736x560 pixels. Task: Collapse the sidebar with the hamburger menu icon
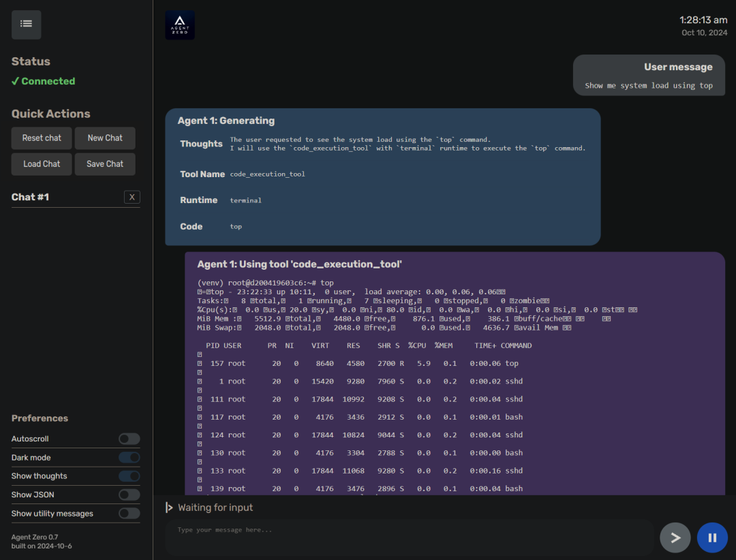coord(27,25)
